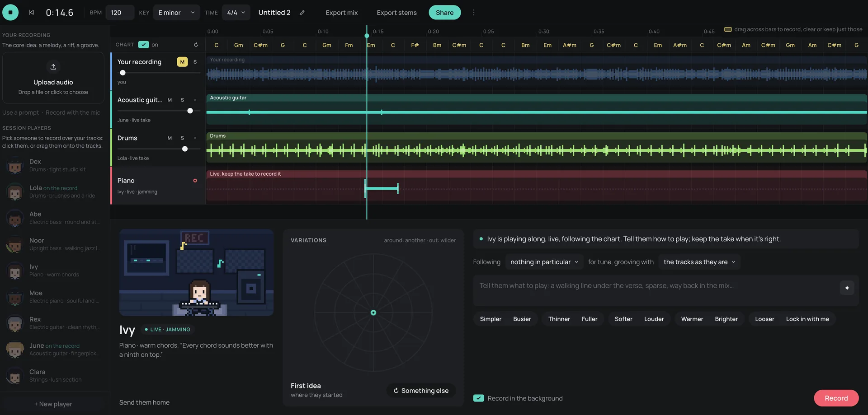
Task: Open the Following nothing in particular dropdown
Action: [x=544, y=262]
